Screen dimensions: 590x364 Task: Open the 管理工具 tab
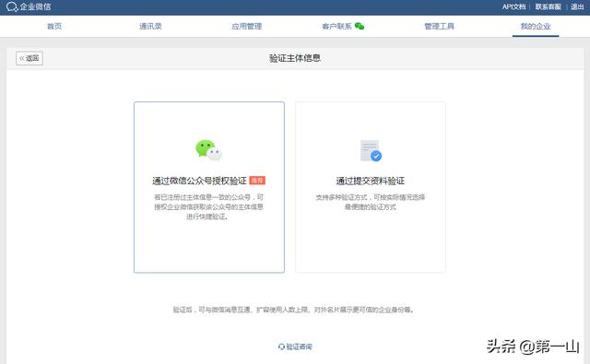(439, 27)
